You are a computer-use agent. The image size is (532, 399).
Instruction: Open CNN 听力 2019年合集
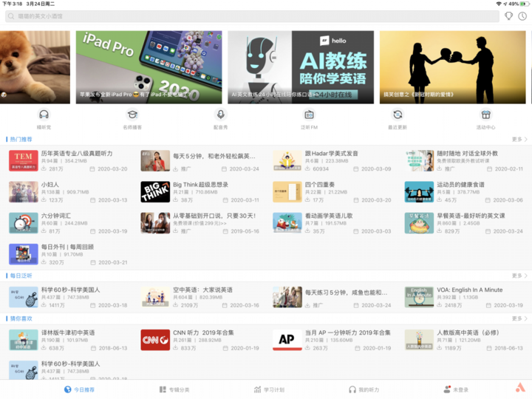click(203, 332)
